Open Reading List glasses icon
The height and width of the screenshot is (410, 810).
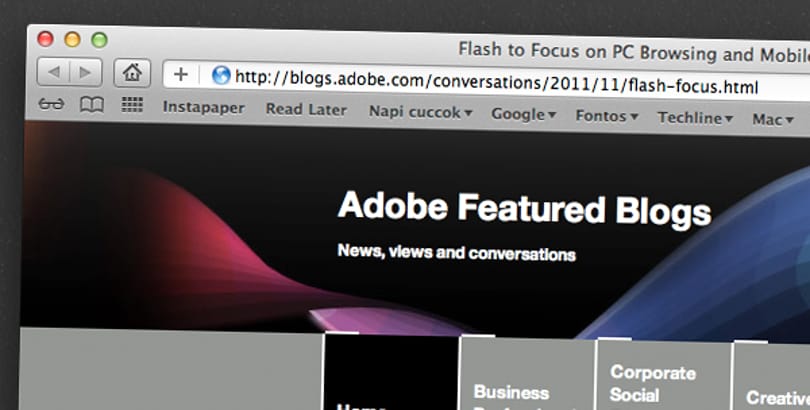click(x=51, y=104)
